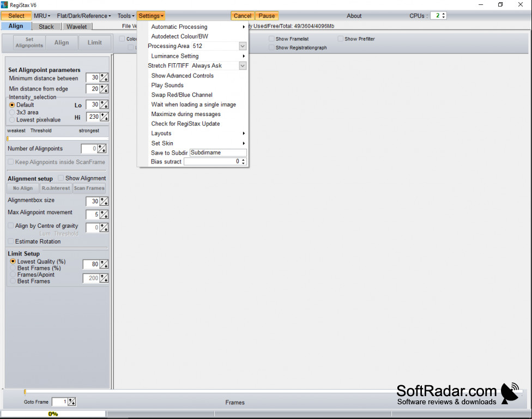Click the Goto Frame number field
This screenshot has width=532, height=419.
[x=60, y=402]
